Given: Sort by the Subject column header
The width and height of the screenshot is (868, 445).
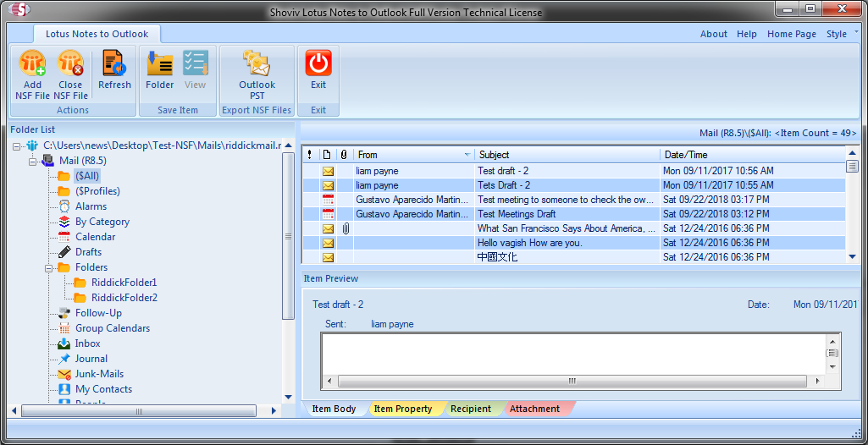Looking at the screenshot, I should (567, 155).
